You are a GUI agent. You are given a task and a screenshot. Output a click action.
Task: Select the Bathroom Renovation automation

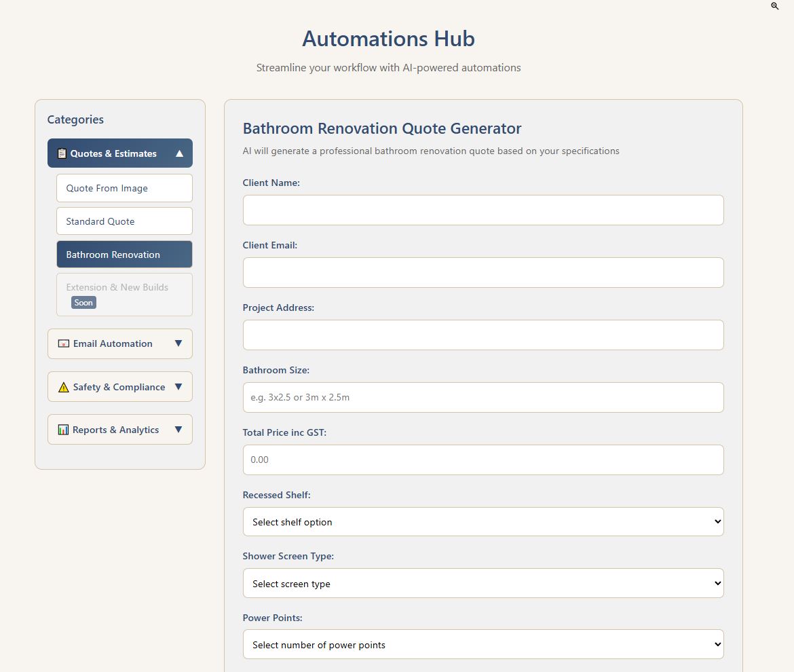tap(124, 254)
